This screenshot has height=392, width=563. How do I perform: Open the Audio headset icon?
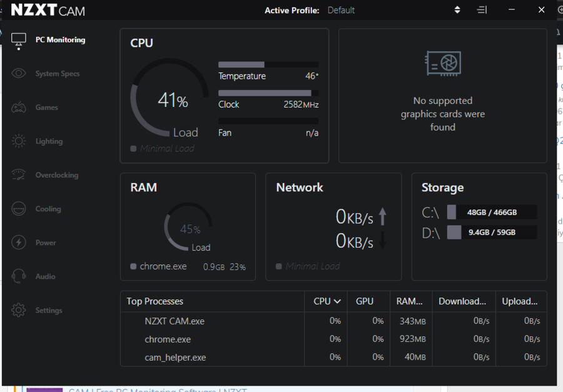click(x=19, y=276)
